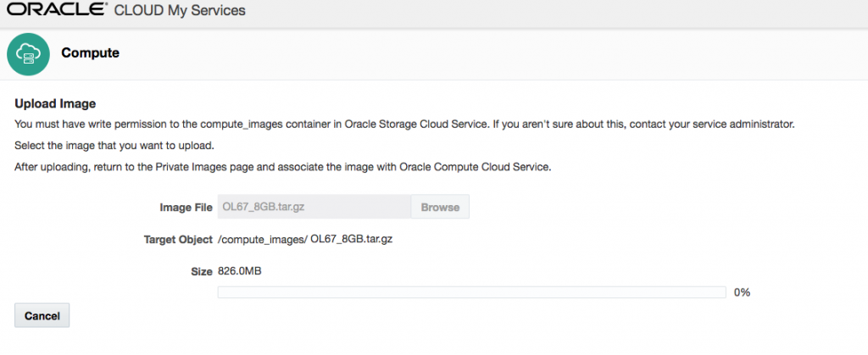Click the Image File label
Viewport: 868px width, 355px height.
(x=186, y=208)
